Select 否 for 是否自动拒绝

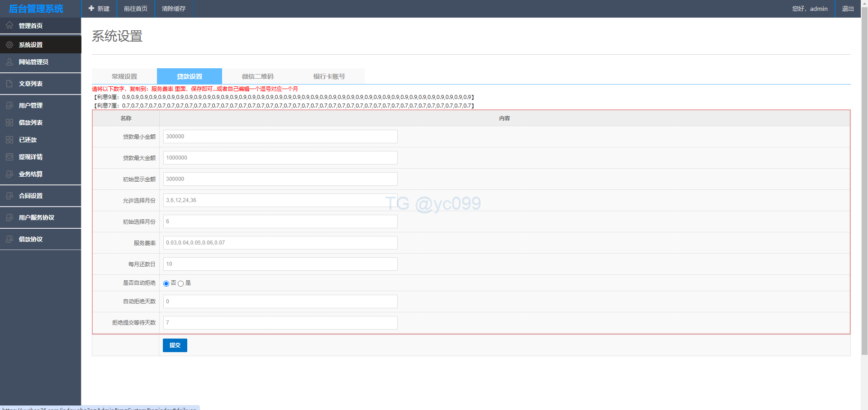point(166,283)
